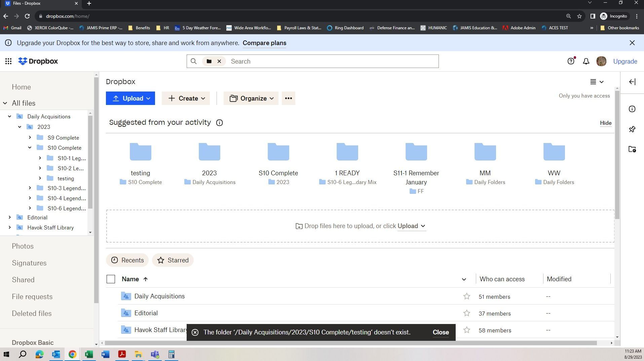Collapse the right details pane
644x361 pixels.
coord(632,82)
